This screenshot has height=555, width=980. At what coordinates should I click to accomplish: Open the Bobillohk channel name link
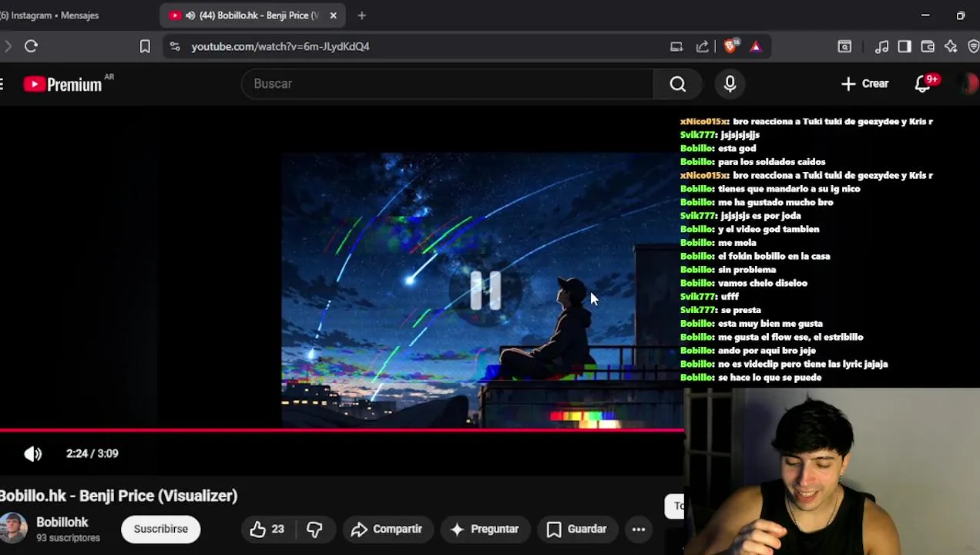tap(62, 522)
